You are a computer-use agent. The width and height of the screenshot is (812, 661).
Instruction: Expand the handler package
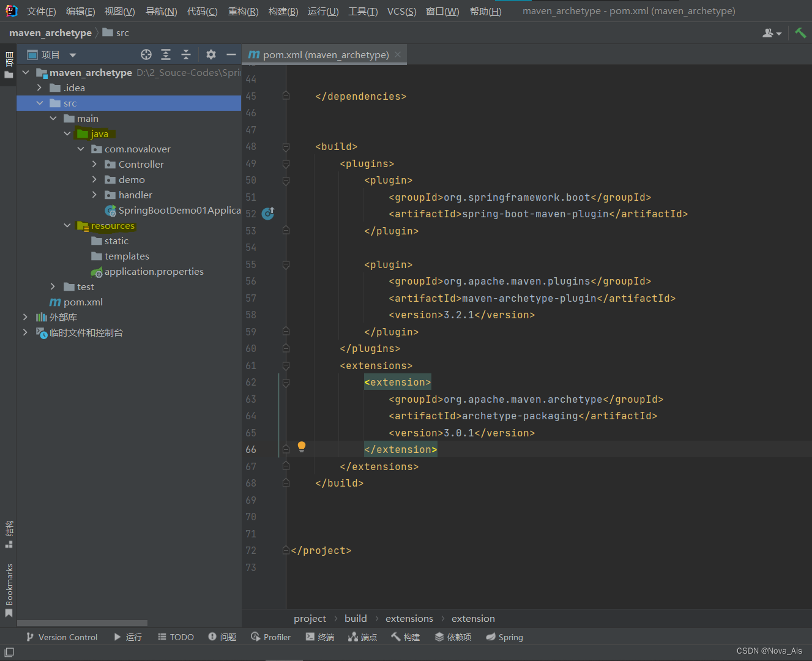tap(94, 195)
